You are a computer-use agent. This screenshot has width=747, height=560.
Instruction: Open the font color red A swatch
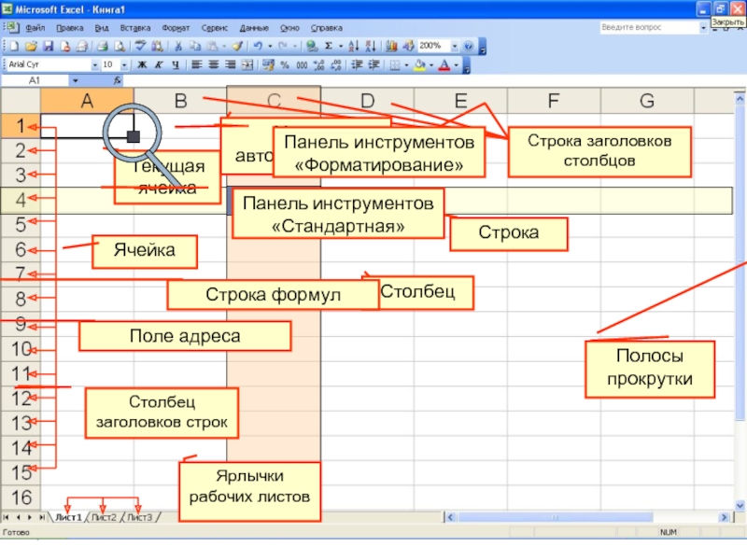(444, 65)
